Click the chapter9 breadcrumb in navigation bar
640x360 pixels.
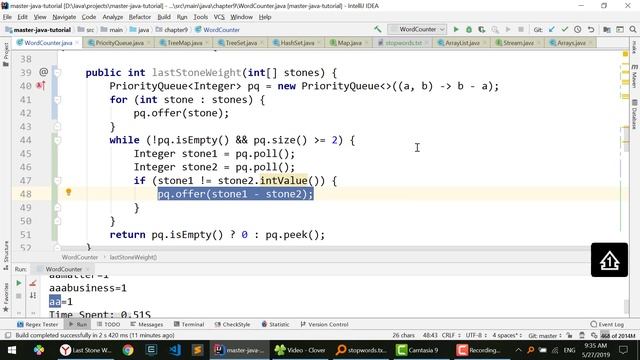coord(172,30)
